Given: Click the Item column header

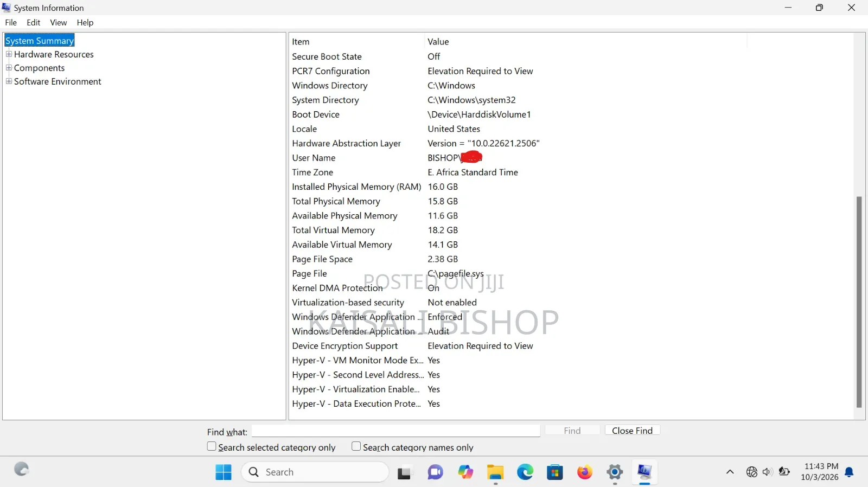Looking at the screenshot, I should pyautogui.click(x=356, y=42).
